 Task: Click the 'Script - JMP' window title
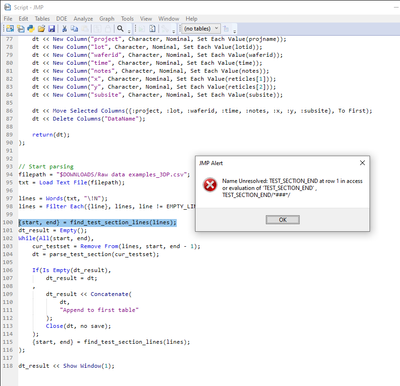(29, 7)
